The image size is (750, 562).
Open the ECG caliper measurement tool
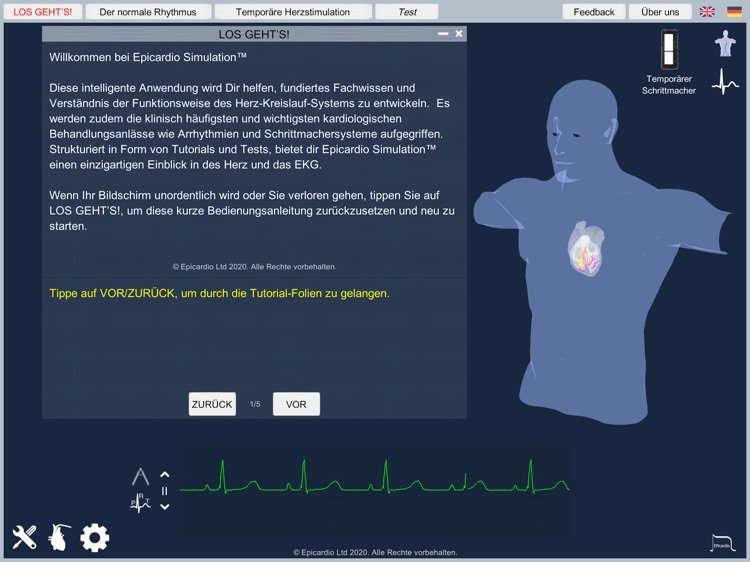(140, 476)
